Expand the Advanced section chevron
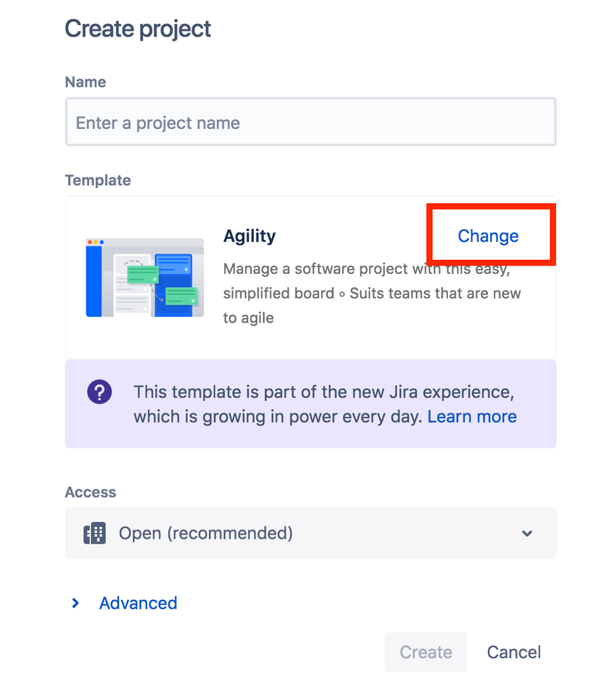Screen dimensions: 596x700 [76, 603]
